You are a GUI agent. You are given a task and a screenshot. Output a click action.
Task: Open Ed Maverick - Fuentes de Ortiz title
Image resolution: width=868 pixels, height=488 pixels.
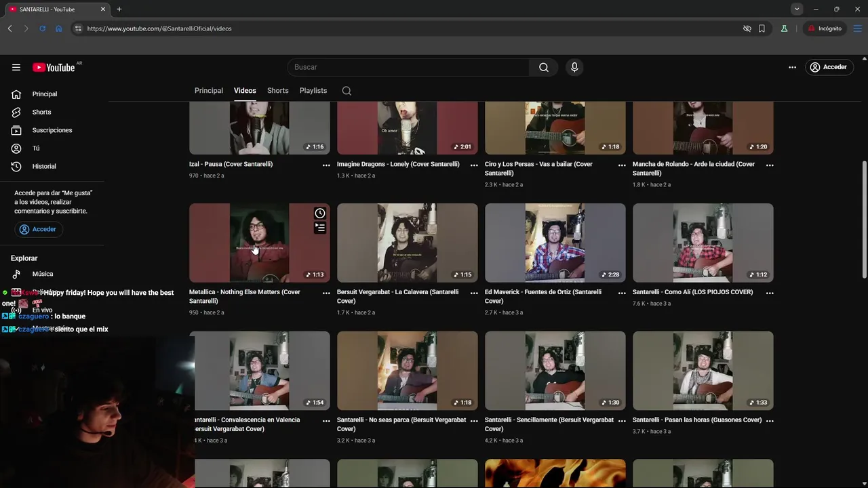(543, 296)
